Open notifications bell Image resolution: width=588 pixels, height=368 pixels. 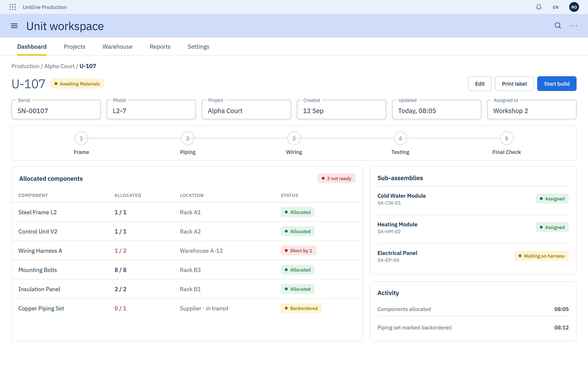click(539, 7)
